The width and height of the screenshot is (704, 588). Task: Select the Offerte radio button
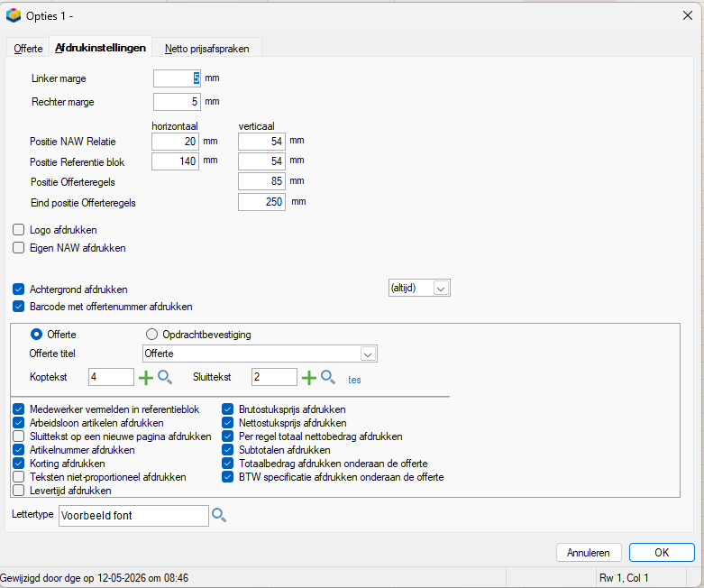coord(36,335)
